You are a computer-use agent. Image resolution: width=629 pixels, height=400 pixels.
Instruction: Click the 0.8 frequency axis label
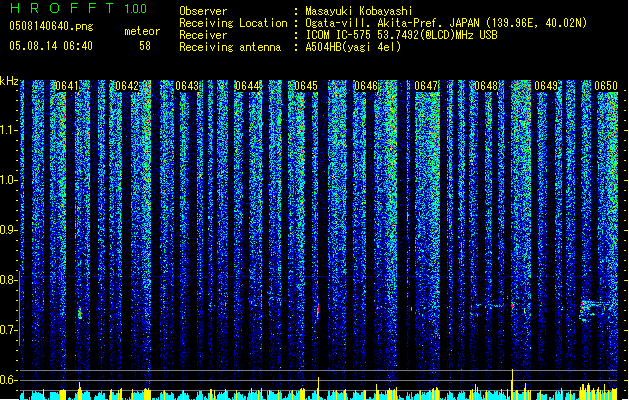coord(9,280)
